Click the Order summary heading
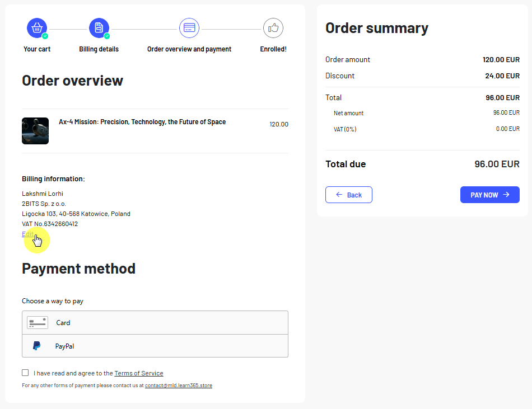 [377, 28]
